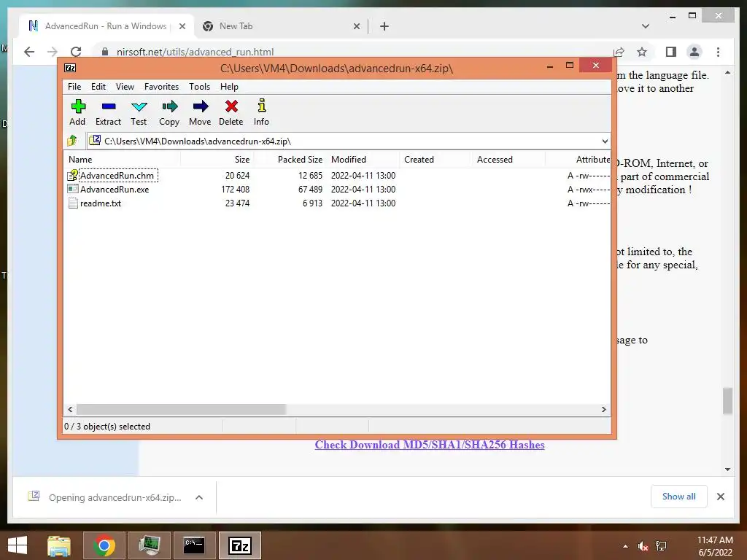The width and height of the screenshot is (747, 560).
Task: Click the 7-Zip horizontal scrollbar thumb
Action: [x=181, y=409]
